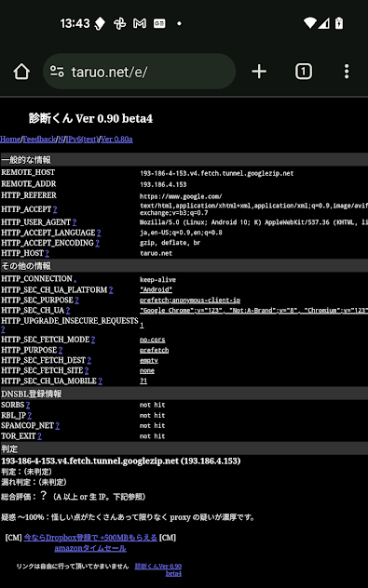Open Chrome three-dot overflow menu
This screenshot has width=368, height=588.
click(347, 72)
